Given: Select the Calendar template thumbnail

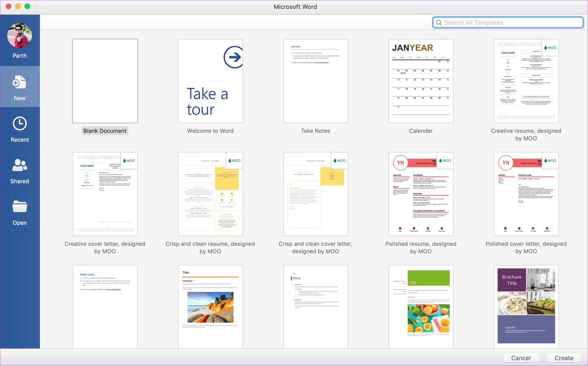Looking at the screenshot, I should 421,81.
